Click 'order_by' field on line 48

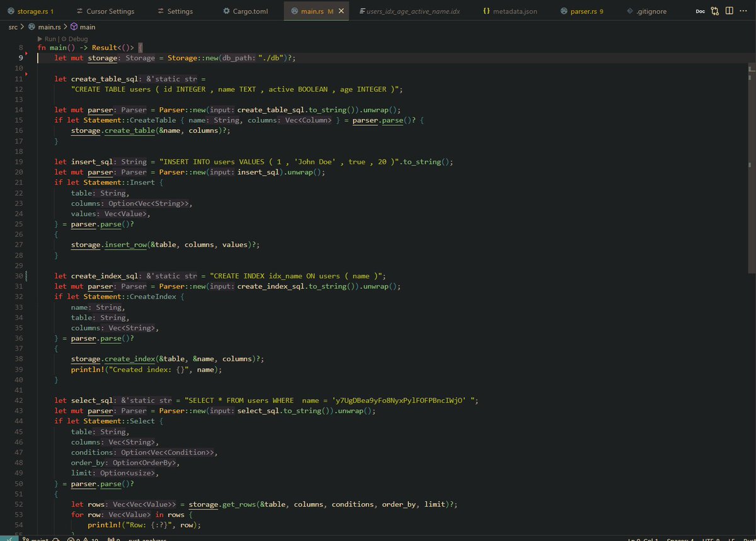[88, 463]
